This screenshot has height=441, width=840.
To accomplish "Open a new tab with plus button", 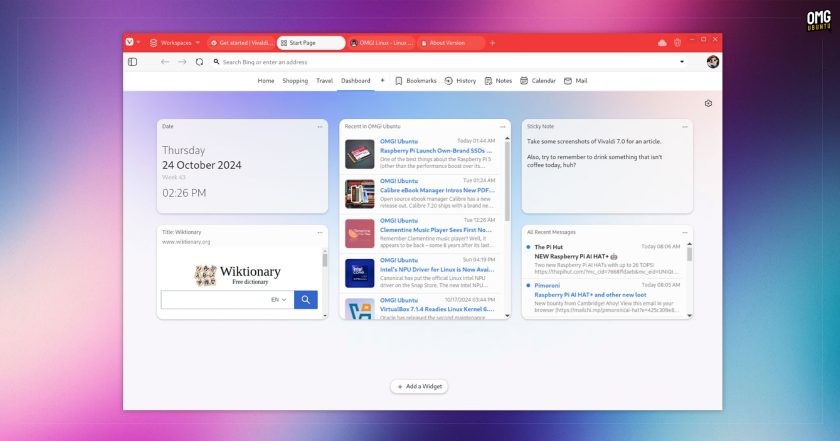I will (492, 43).
